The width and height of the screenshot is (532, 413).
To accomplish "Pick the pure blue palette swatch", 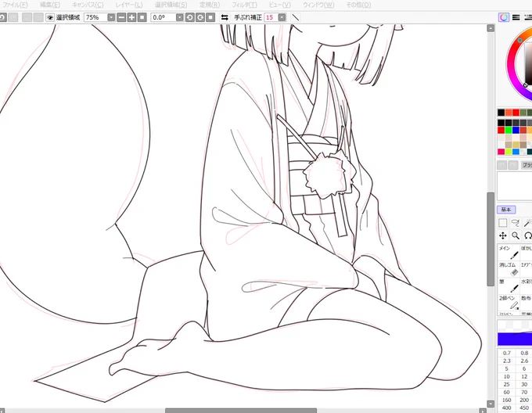I will pyautogui.click(x=516, y=130).
